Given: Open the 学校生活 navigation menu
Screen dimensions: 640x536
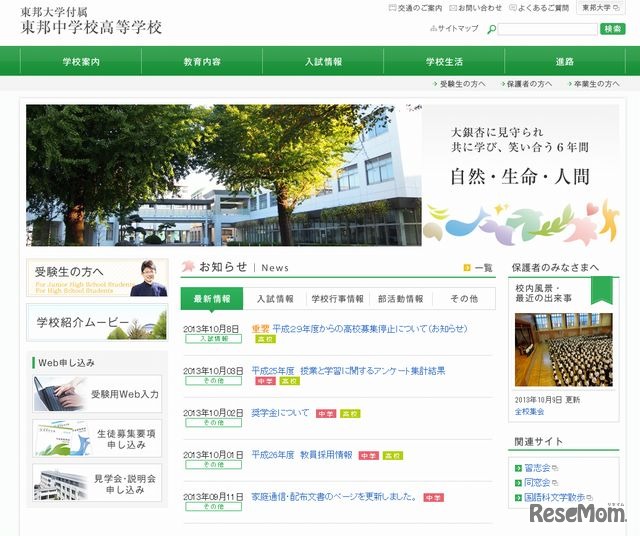Looking at the screenshot, I should pos(444,61).
